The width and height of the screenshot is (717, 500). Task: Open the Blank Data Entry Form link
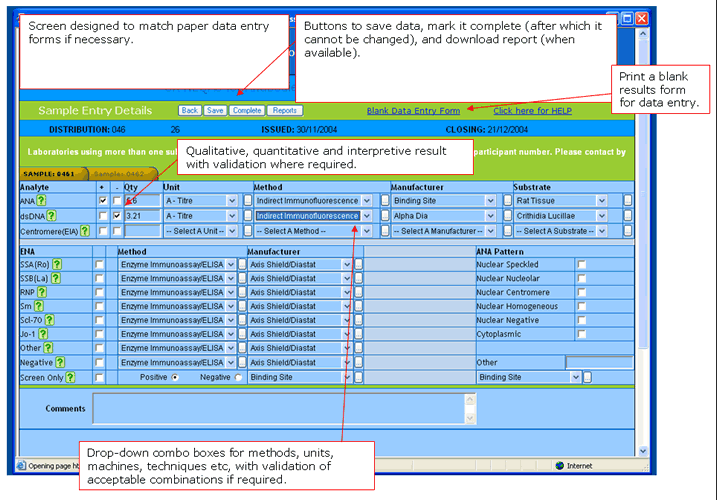click(x=413, y=111)
